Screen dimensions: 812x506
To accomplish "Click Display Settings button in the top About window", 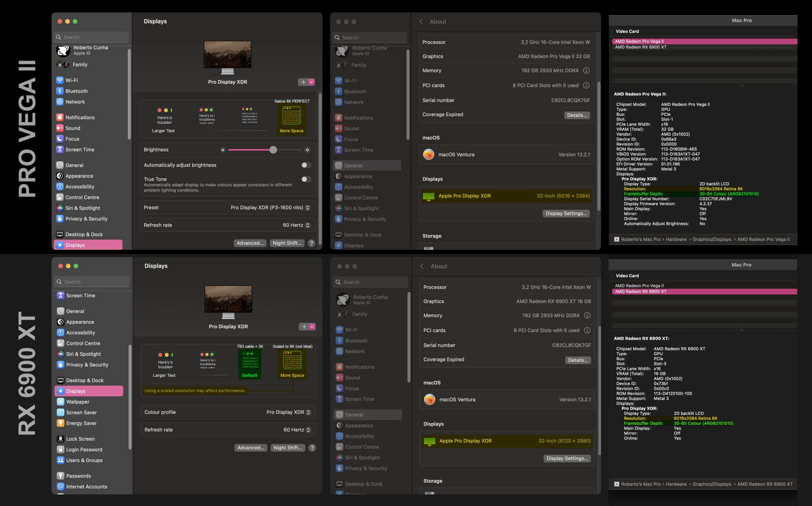I will tap(566, 213).
